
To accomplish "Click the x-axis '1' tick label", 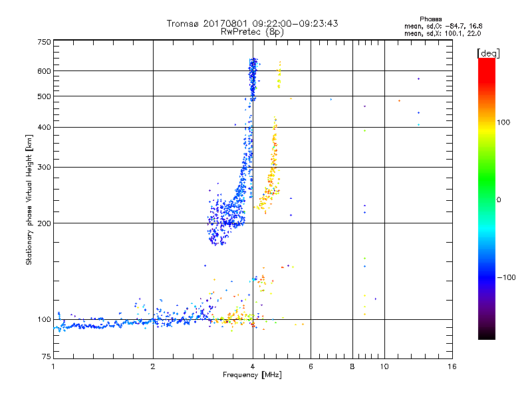I will tap(53, 366).
